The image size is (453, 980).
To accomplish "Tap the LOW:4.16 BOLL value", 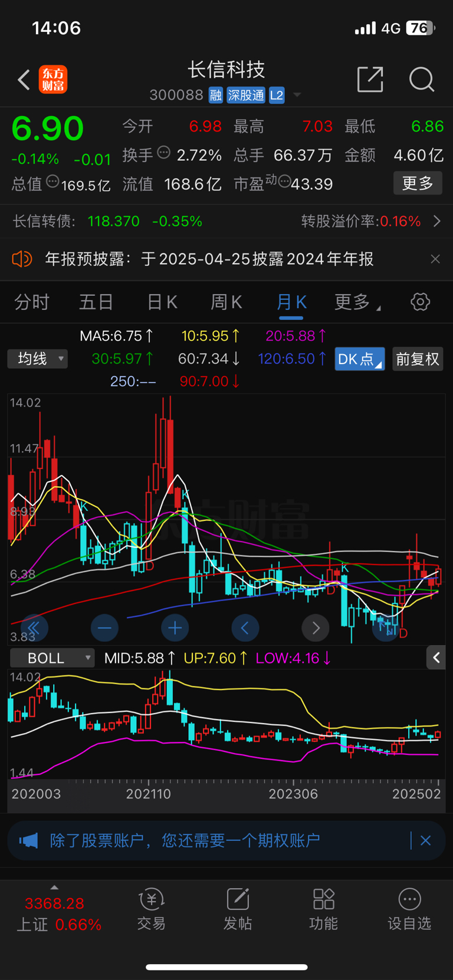I will (293, 658).
